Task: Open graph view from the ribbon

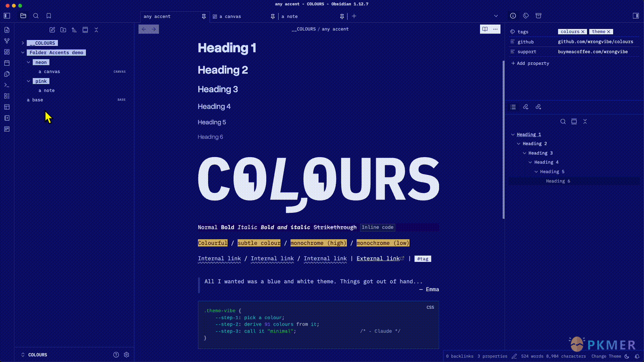Action: [7, 41]
